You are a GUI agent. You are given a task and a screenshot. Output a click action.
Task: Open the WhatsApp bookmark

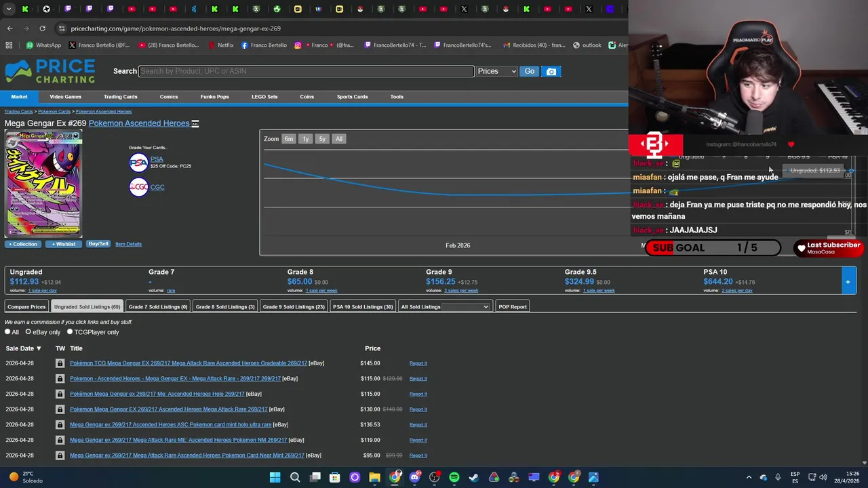click(x=43, y=45)
